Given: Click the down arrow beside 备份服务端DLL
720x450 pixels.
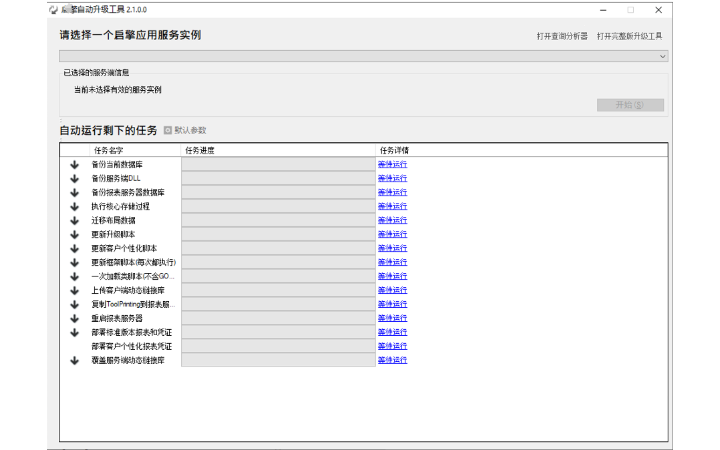Looking at the screenshot, I should pyautogui.click(x=74, y=179).
